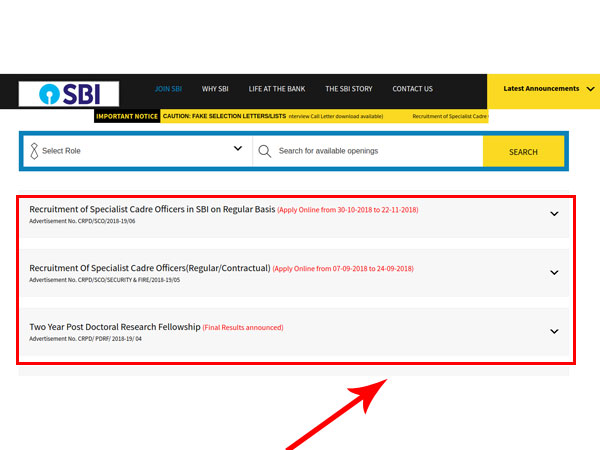
Task: Expand Specialist Cadre Officers on Regular Basis row
Action: (554, 214)
